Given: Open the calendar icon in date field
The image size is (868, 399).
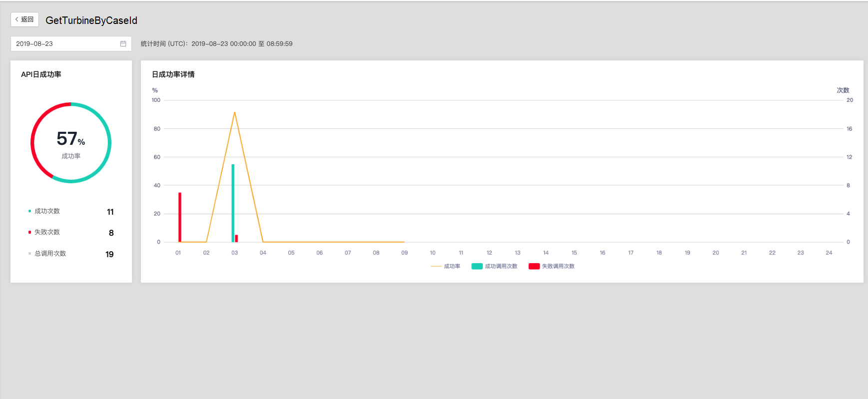Looking at the screenshot, I should 123,44.
